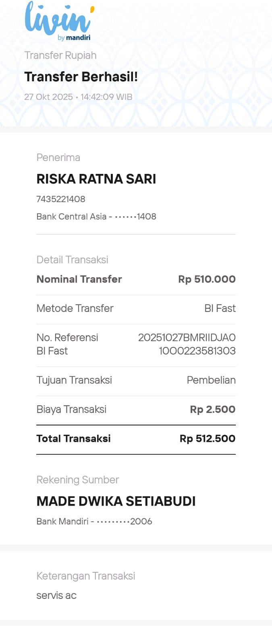Click the Rp 2.500 transaction fee

(x=212, y=409)
